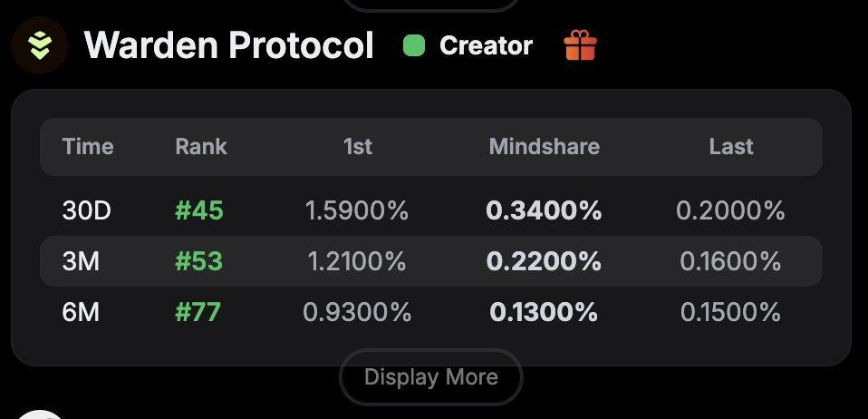868x419 pixels.
Task: Select the 6M time period row
Action: (x=81, y=313)
